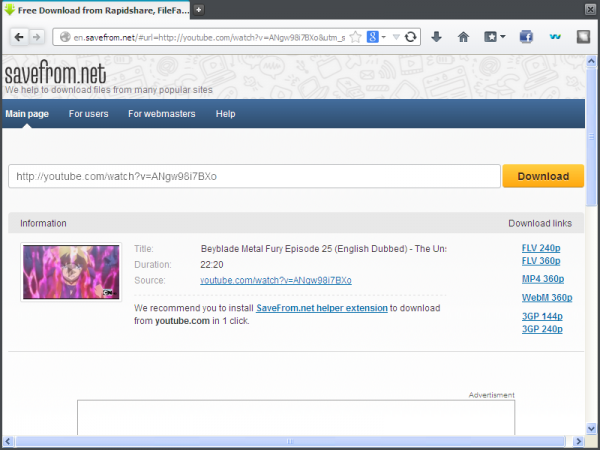
Task: Bookmark this page with the star icon
Action: (x=355, y=37)
